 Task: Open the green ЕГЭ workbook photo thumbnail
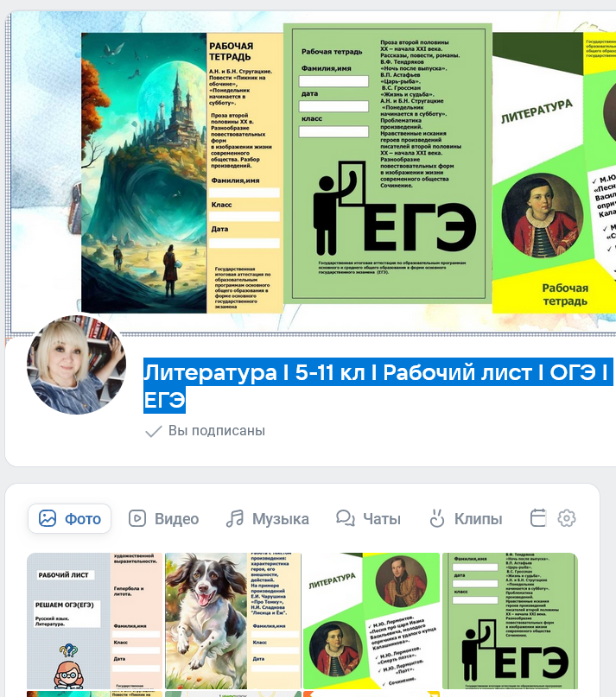coord(510,620)
